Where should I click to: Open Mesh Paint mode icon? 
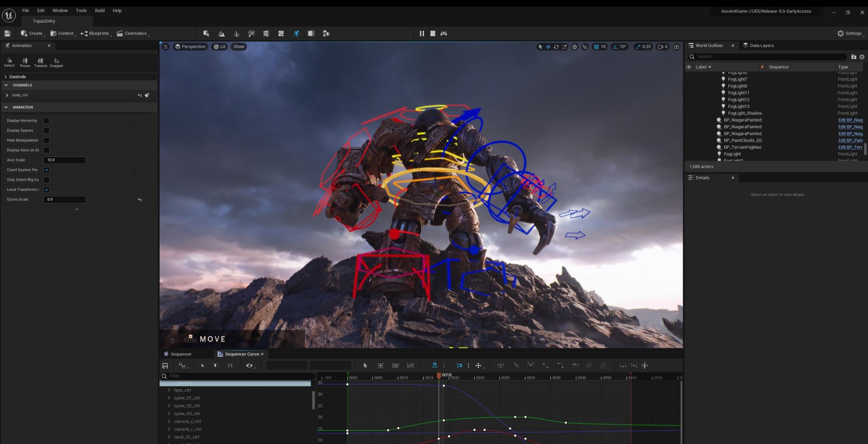251,33
